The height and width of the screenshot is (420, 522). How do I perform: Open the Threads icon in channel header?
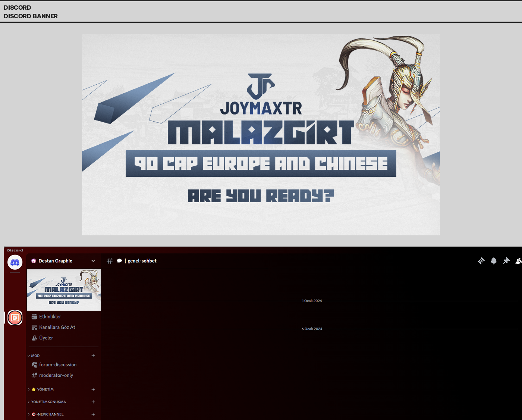click(481, 261)
